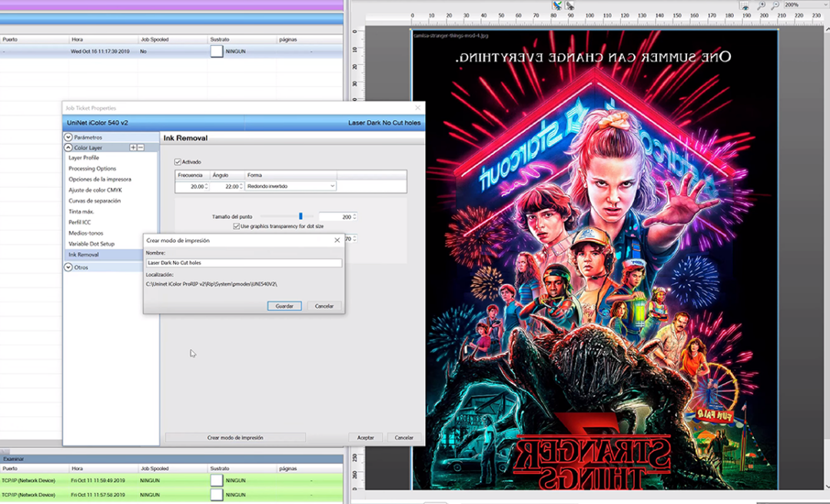Click the zoom in magnifier icon

[761, 5]
